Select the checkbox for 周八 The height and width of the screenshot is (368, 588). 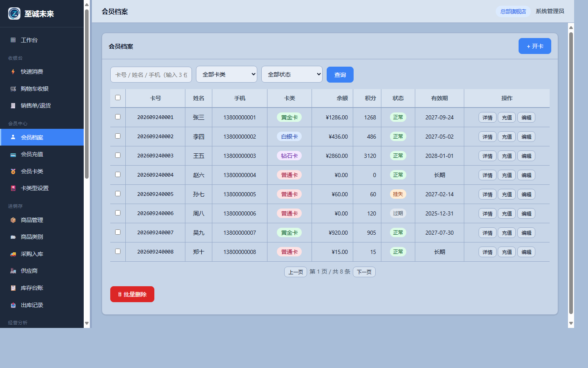click(118, 213)
